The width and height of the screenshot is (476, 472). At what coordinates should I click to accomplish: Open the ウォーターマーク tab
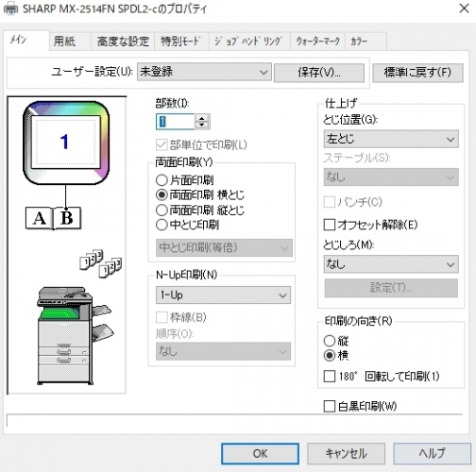317,42
